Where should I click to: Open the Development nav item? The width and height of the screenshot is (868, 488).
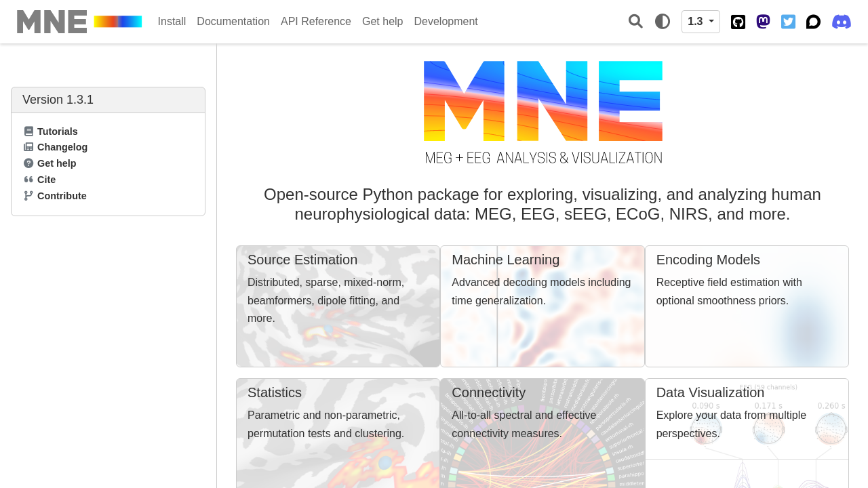[x=446, y=22]
